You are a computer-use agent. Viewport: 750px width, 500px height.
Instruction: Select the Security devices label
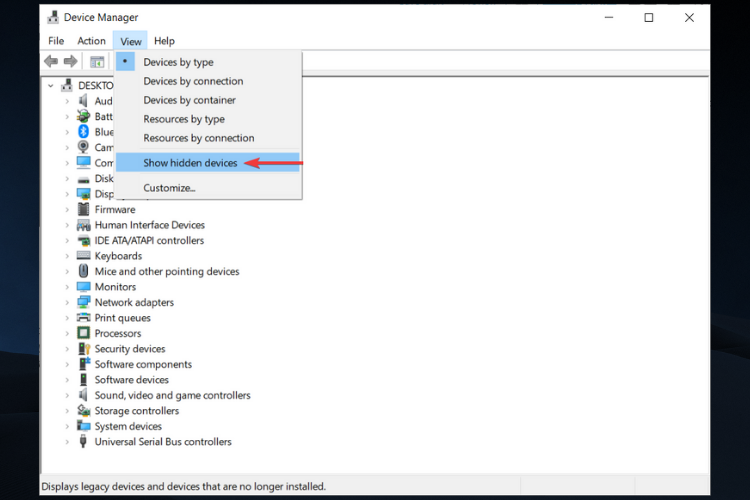point(130,349)
